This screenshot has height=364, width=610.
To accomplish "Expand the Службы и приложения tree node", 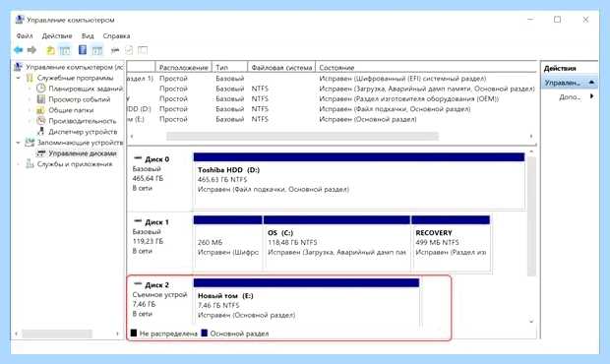I will tap(18, 164).
